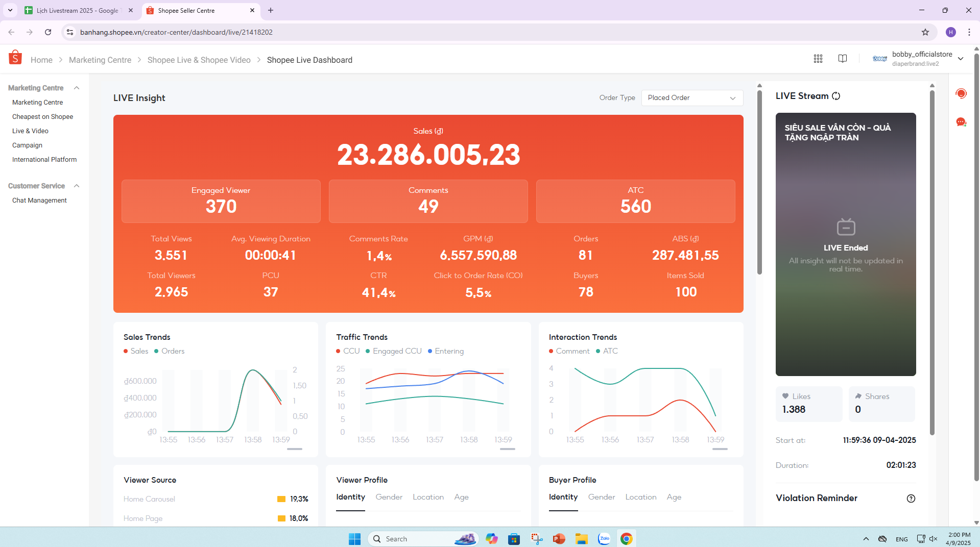Select Gender tab in Buyer Profile
Image resolution: width=980 pixels, height=547 pixels.
602,497
